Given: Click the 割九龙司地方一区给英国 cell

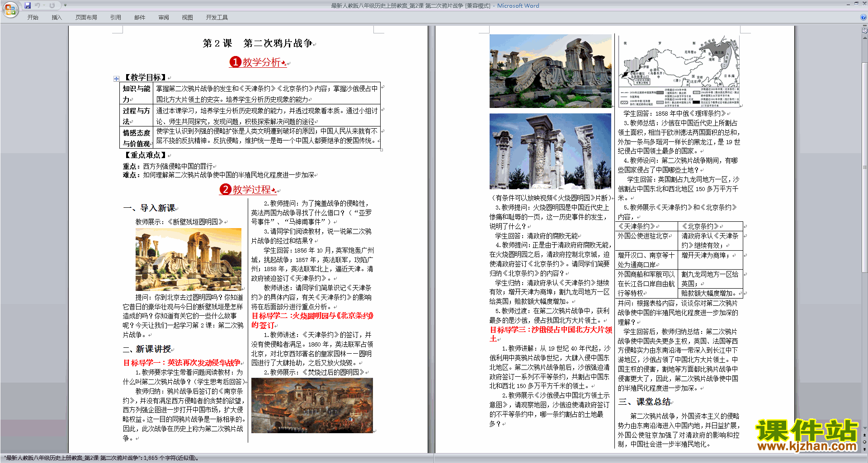Looking at the screenshot, I should [710, 279].
